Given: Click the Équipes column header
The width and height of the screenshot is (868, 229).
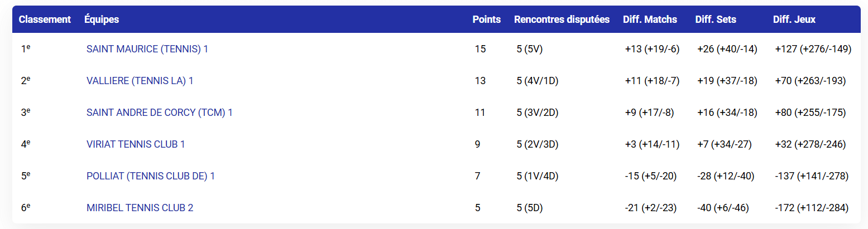Looking at the screenshot, I should click(102, 20).
